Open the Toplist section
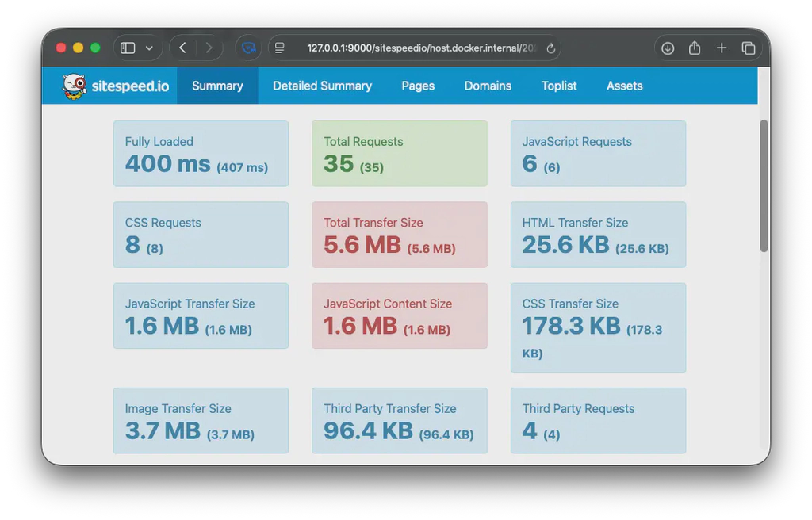 [x=559, y=86]
